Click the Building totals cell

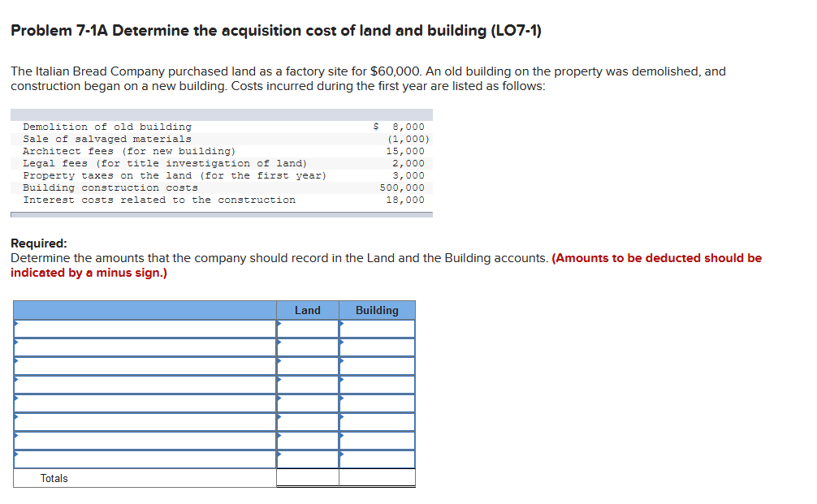pyautogui.click(x=378, y=478)
